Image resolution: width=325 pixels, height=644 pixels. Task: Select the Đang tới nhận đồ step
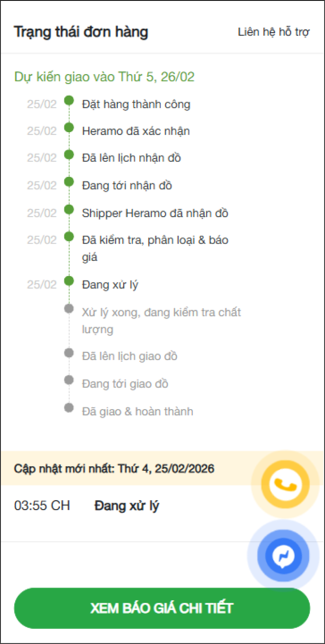pyautogui.click(x=127, y=186)
